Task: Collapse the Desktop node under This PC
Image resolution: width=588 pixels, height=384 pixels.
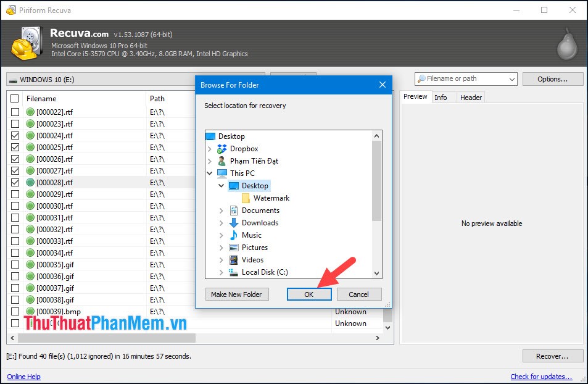Action: 222,186
